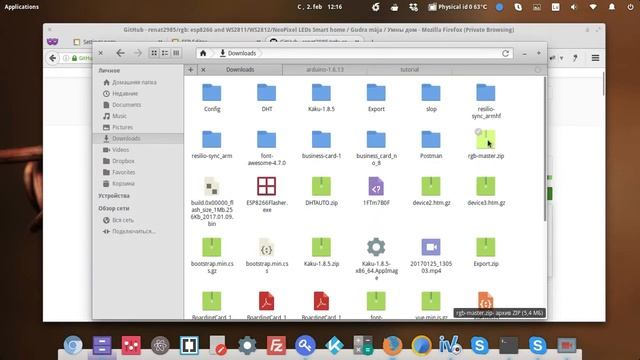The width and height of the screenshot is (640, 360).
Task: Switch to the arduino-1.6.13 tab
Action: pos(325,70)
